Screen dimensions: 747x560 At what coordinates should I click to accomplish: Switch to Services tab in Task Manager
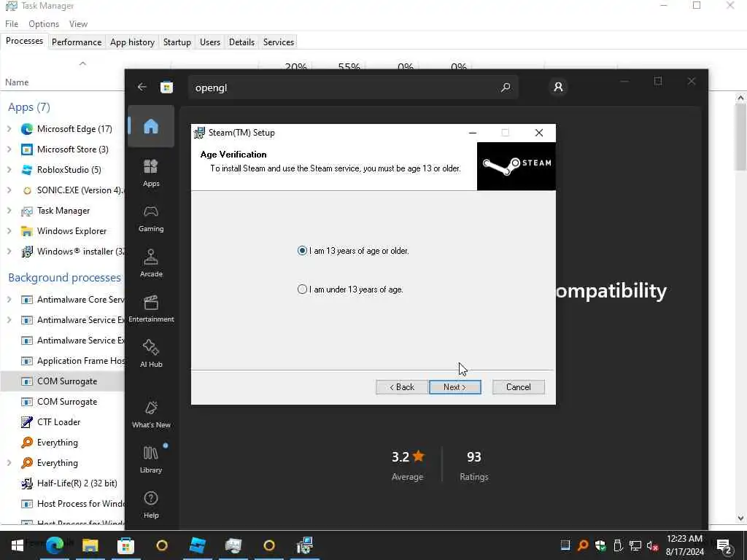(x=279, y=42)
